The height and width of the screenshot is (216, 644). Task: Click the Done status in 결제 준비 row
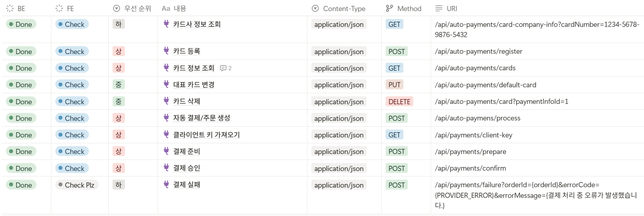pyautogui.click(x=21, y=151)
